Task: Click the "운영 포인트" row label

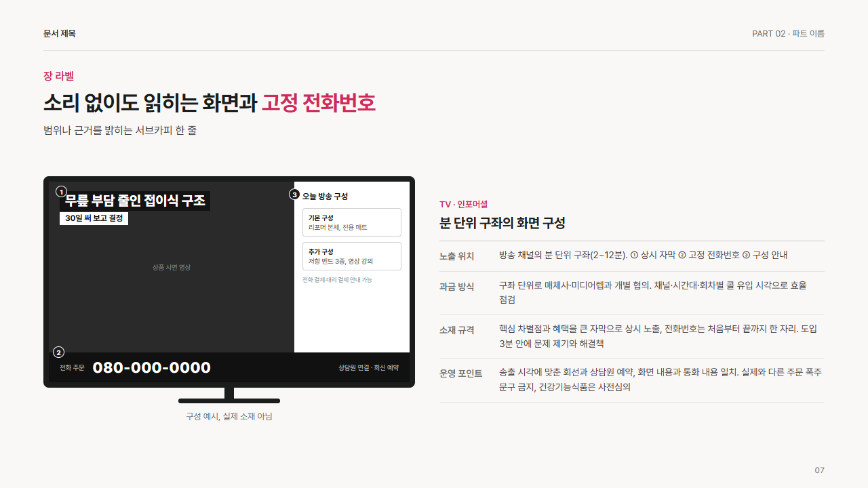Action: point(461,373)
